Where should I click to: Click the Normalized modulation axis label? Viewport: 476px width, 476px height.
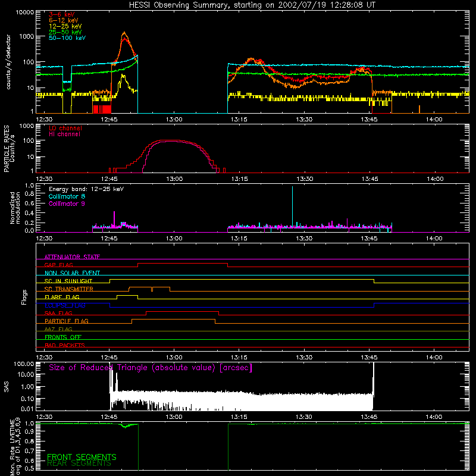(x=15, y=208)
